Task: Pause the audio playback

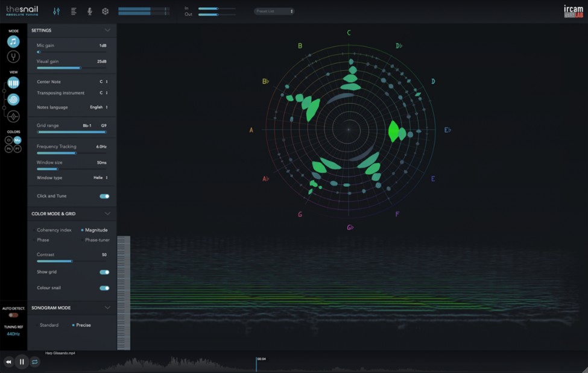Action: coord(22,362)
